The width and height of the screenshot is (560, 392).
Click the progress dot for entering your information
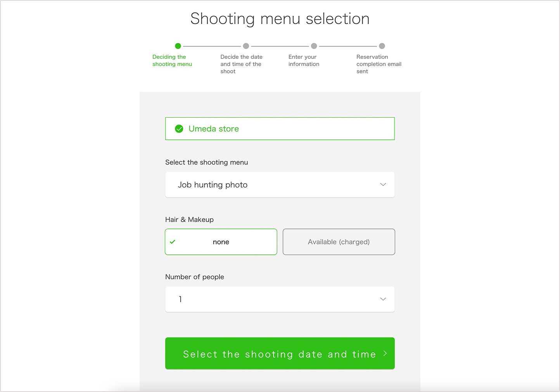pyautogui.click(x=314, y=46)
